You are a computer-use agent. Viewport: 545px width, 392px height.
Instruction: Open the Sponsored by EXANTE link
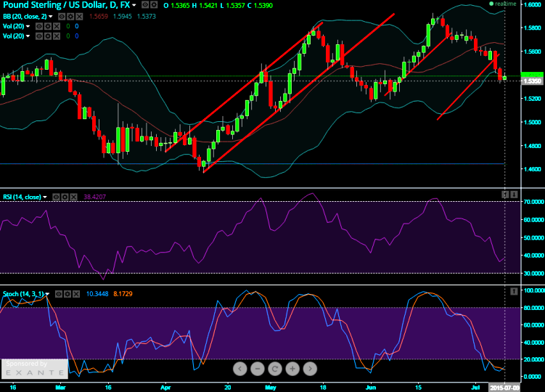coord(34,368)
